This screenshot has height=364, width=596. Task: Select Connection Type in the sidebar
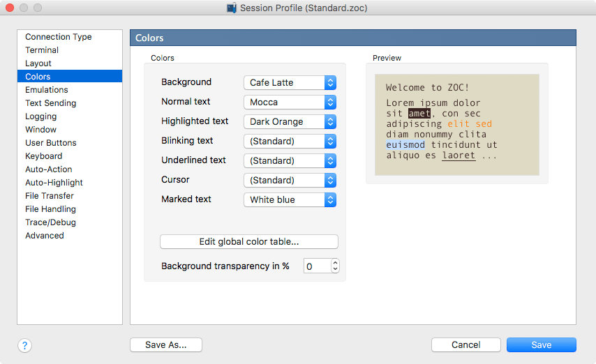click(x=70, y=37)
